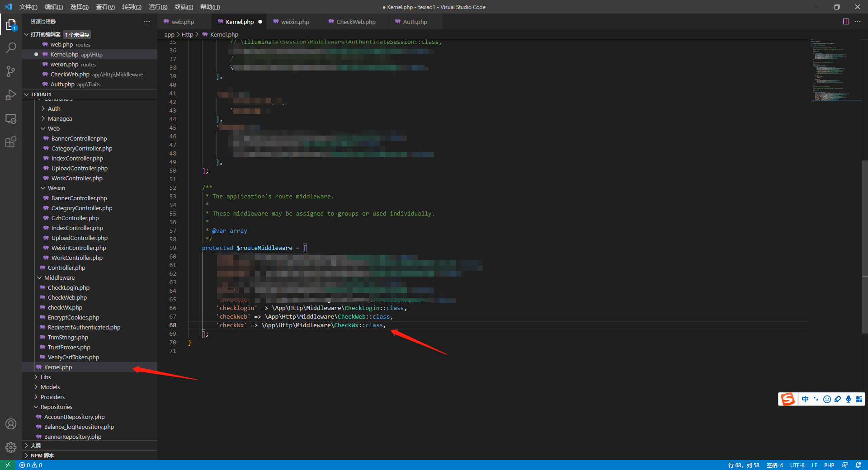Collapse the Weixin folder
This screenshot has width=868, height=470.
(56, 188)
